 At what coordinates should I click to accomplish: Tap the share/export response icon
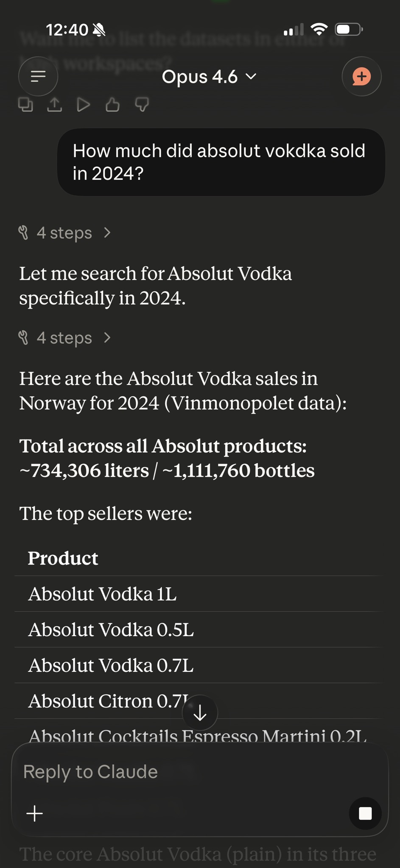pyautogui.click(x=54, y=104)
